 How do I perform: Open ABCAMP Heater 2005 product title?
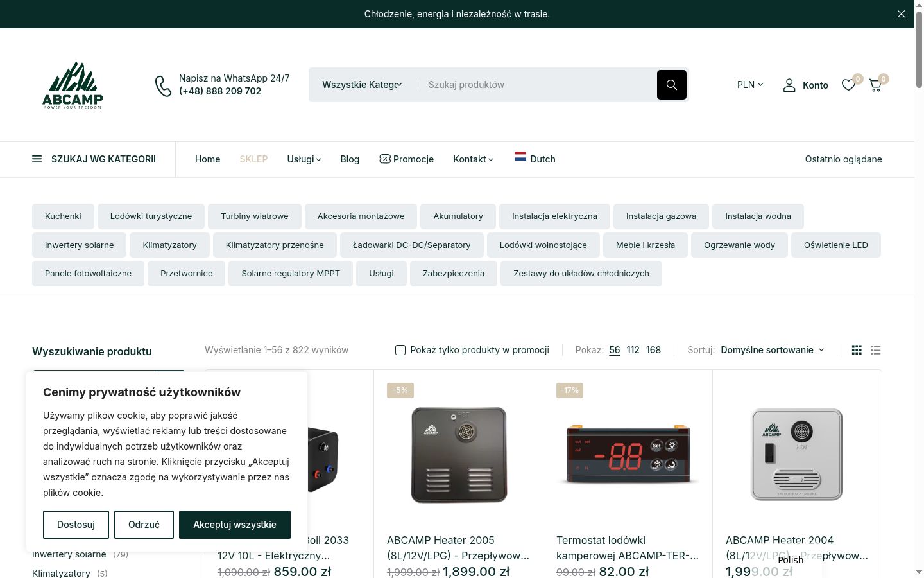coord(458,548)
